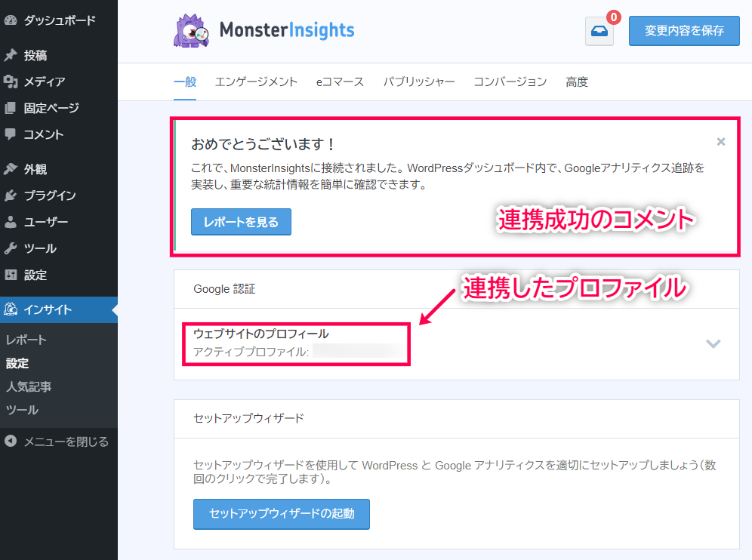Select the インサイト menu item
This screenshot has width=752, height=560.
[48, 309]
